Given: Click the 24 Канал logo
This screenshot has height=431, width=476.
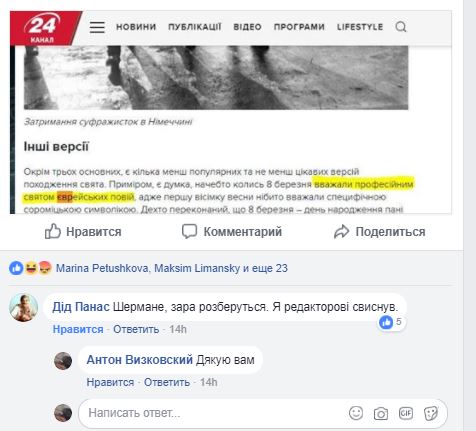Looking at the screenshot, I should click(43, 28).
